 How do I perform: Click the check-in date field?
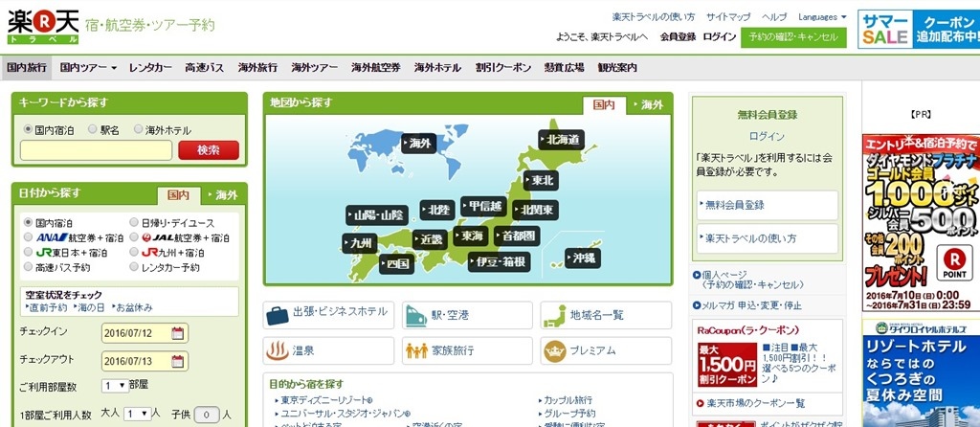coord(145,332)
